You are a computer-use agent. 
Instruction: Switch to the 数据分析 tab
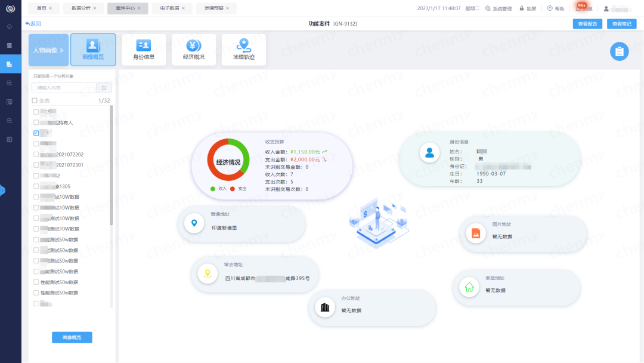pos(81,8)
